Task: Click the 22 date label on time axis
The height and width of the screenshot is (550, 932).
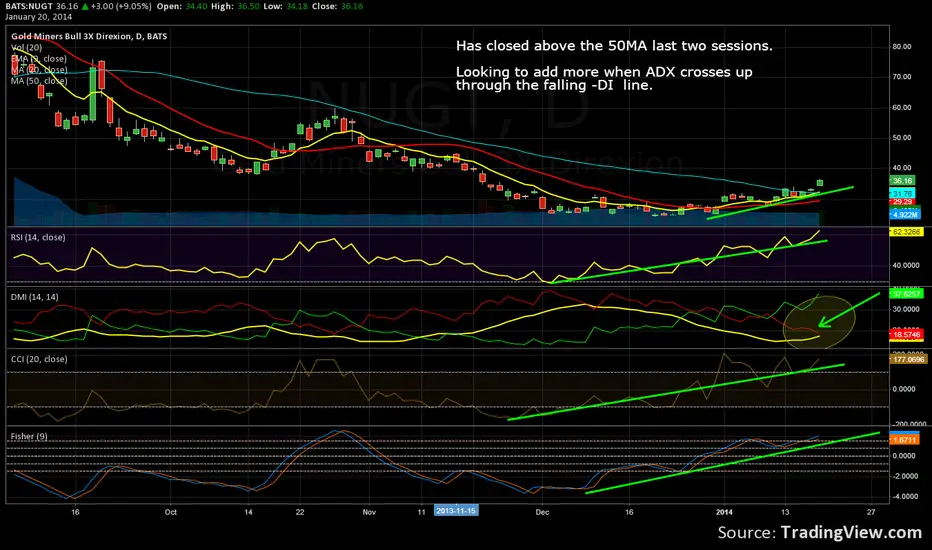Action: coord(300,512)
